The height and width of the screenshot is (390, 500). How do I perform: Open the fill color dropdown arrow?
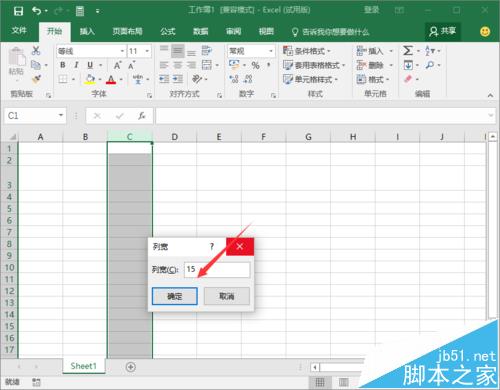coord(100,79)
